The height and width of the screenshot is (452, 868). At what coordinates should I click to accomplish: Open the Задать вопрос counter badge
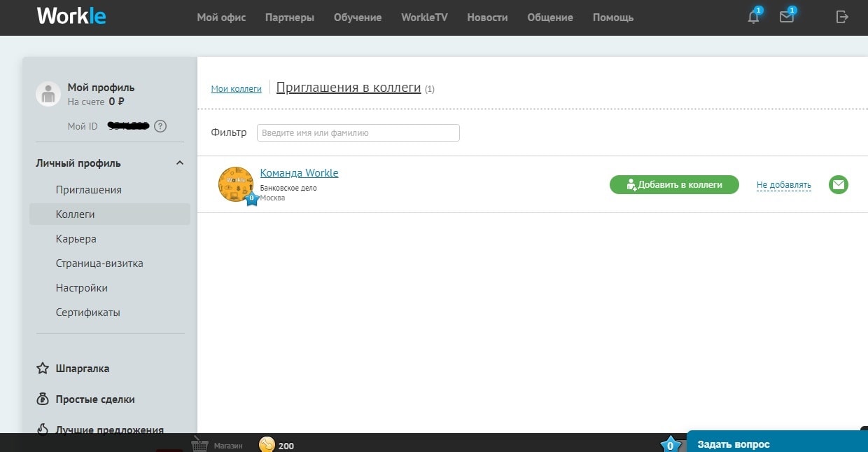671,444
